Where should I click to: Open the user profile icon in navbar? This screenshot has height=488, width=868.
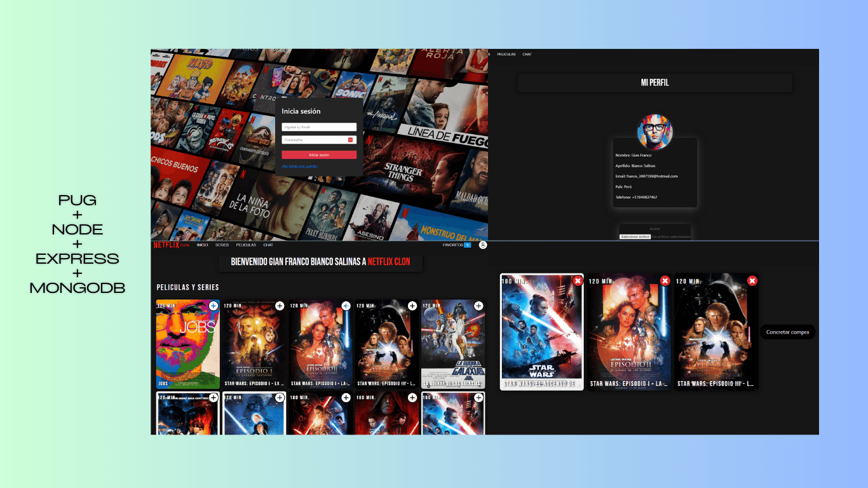(x=483, y=245)
